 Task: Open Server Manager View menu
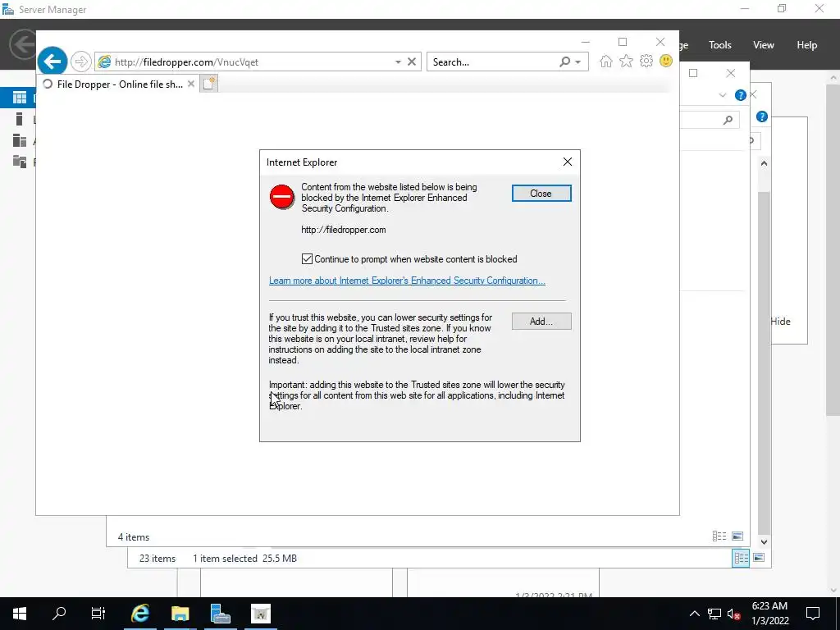pos(763,45)
